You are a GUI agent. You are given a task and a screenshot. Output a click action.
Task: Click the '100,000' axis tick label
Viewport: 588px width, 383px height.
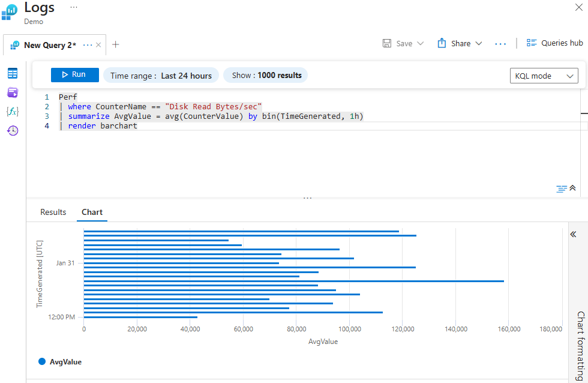349,329
